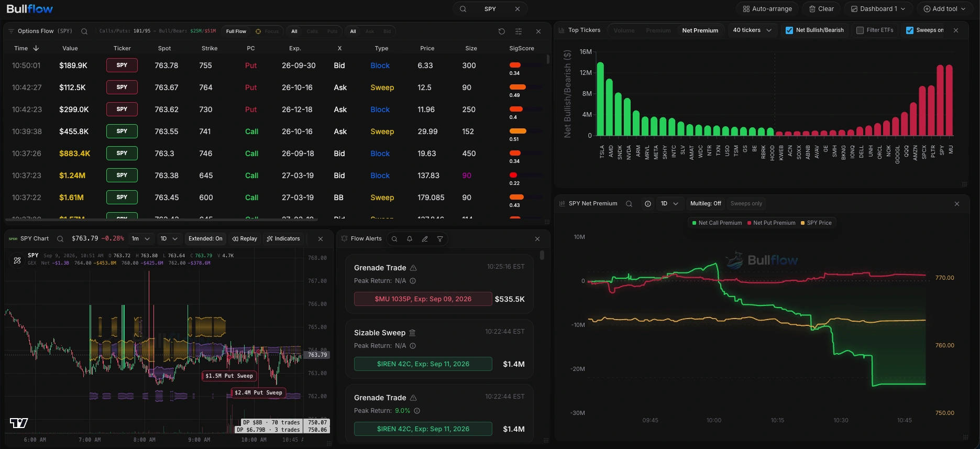This screenshot has height=449, width=980.
Task: Click the Options Flow refresh icon
Action: pyautogui.click(x=502, y=31)
